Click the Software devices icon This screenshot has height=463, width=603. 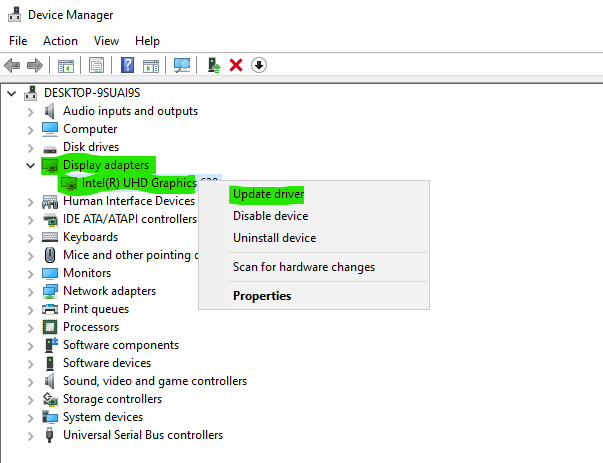point(50,363)
